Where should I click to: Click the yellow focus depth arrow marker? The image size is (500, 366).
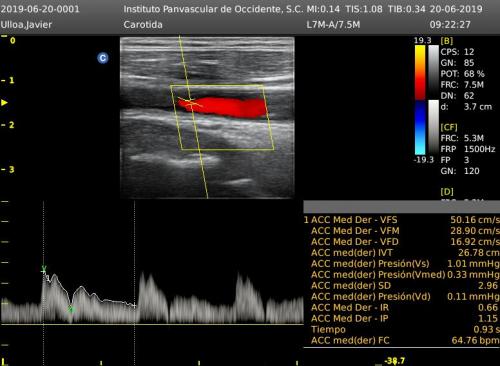pos(4,102)
